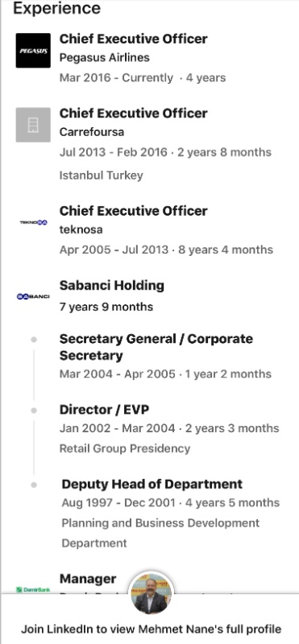Image resolution: width=299 pixels, height=644 pixels.
Task: Open the teknosa company name link
Action: click(81, 229)
